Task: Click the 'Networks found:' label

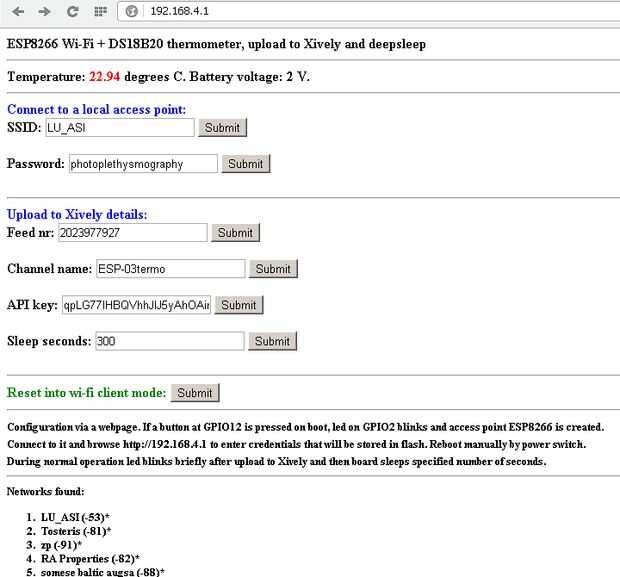Action: point(45,492)
